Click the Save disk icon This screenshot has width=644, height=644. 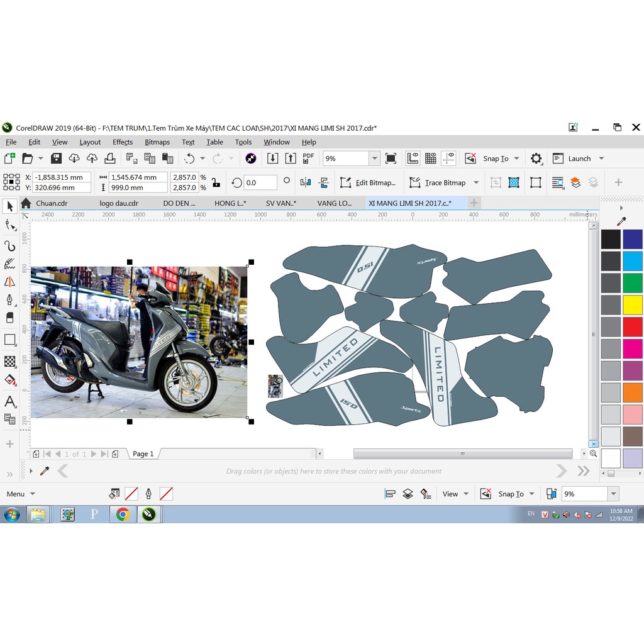point(56,158)
